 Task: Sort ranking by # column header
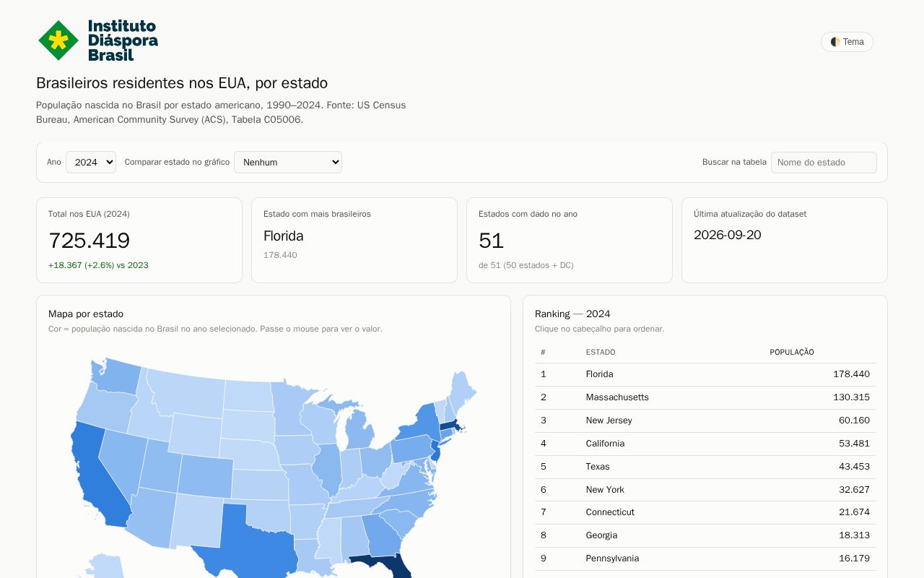[543, 353]
